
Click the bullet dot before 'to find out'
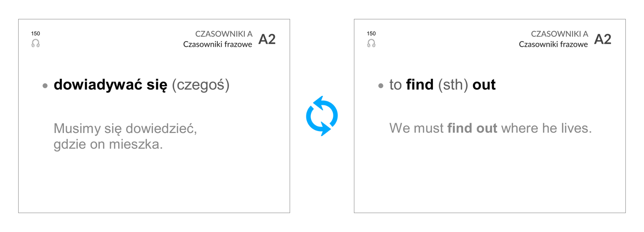coord(381,86)
